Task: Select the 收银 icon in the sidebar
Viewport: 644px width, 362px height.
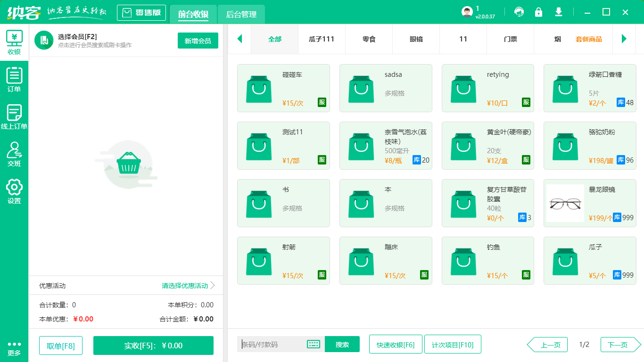Action: [x=14, y=41]
